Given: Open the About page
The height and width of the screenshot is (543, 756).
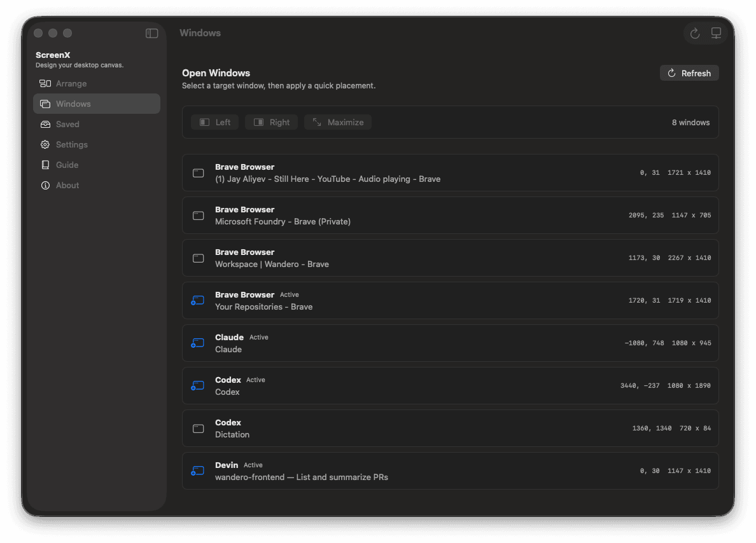Looking at the screenshot, I should (x=97, y=186).
